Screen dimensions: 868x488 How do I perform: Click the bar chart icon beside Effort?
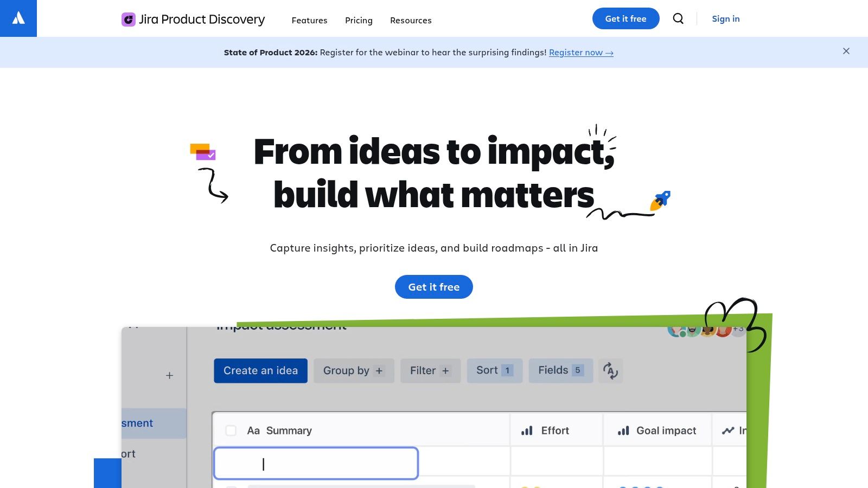click(526, 430)
